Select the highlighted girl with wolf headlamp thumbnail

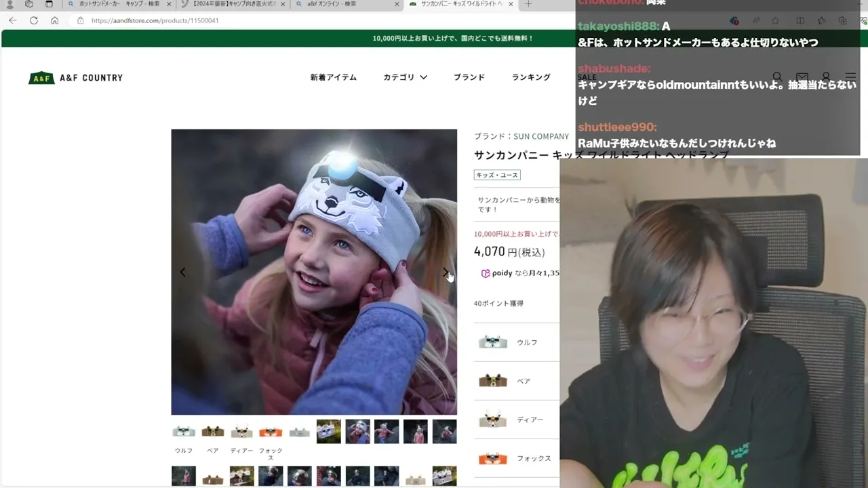[x=357, y=432]
